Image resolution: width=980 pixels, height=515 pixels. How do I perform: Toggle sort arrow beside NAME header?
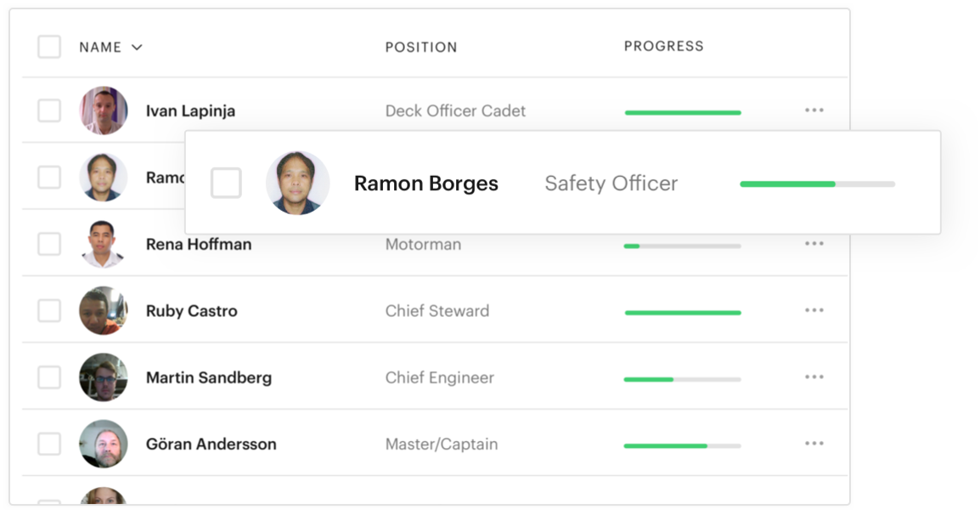[x=137, y=48]
